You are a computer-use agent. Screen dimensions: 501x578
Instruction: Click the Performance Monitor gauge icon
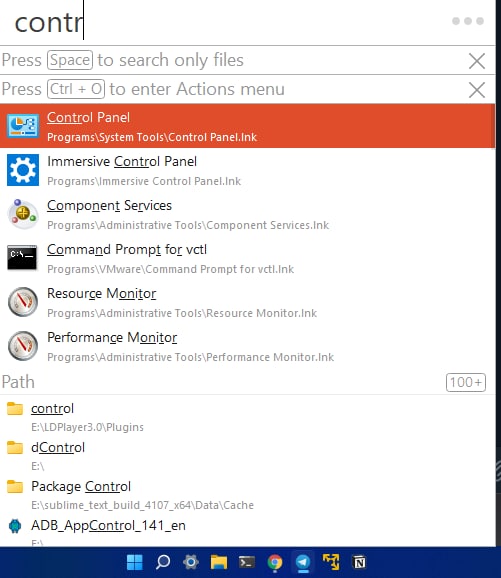tap(23, 346)
